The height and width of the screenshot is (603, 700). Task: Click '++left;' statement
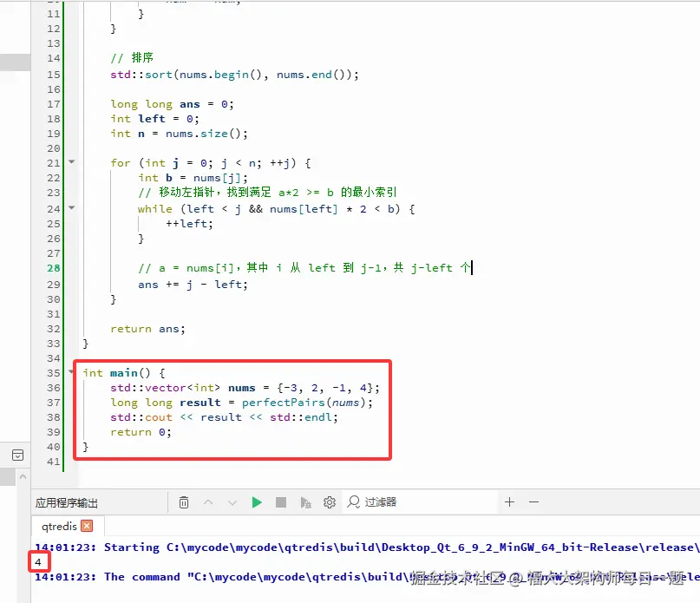(x=189, y=224)
